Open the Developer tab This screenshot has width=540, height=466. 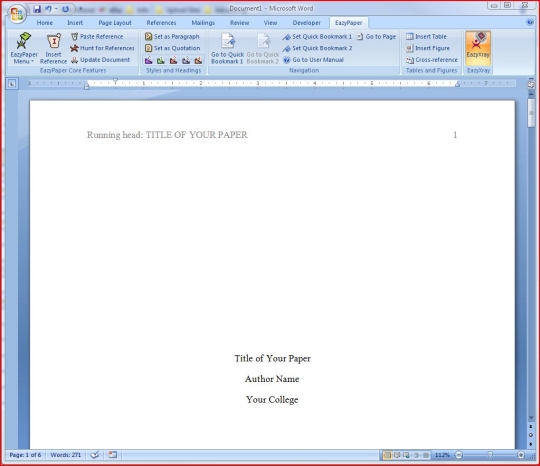click(x=307, y=23)
